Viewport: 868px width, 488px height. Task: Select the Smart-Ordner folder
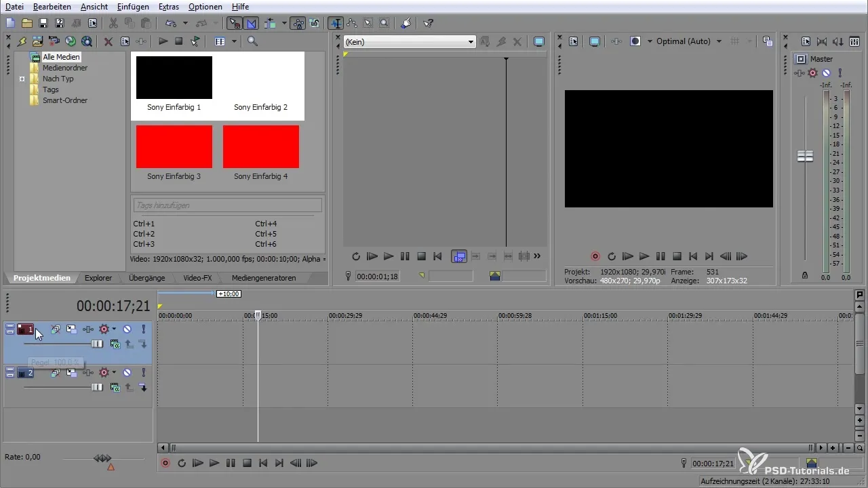(x=64, y=100)
